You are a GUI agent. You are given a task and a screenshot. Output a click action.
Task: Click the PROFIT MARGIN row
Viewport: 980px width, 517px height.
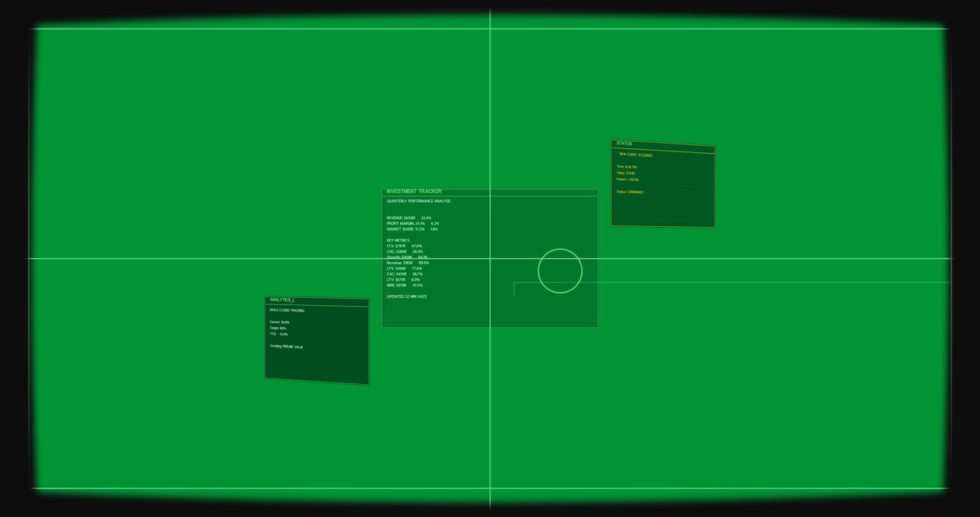pyautogui.click(x=413, y=223)
